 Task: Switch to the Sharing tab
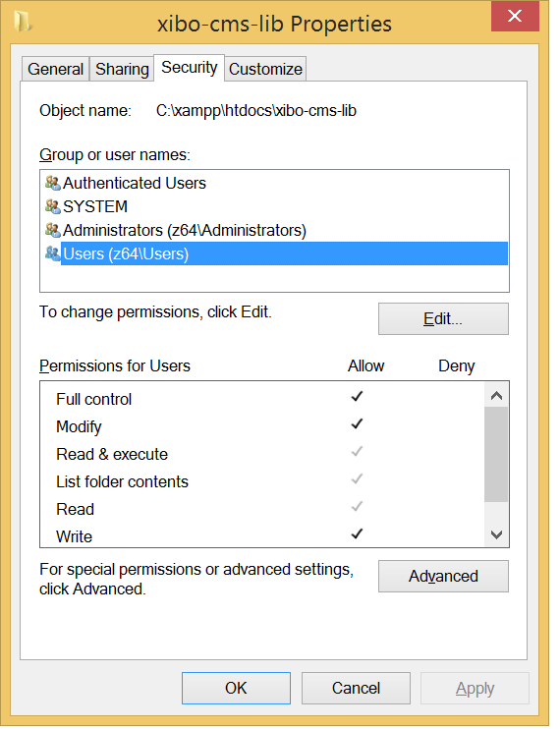click(x=122, y=70)
